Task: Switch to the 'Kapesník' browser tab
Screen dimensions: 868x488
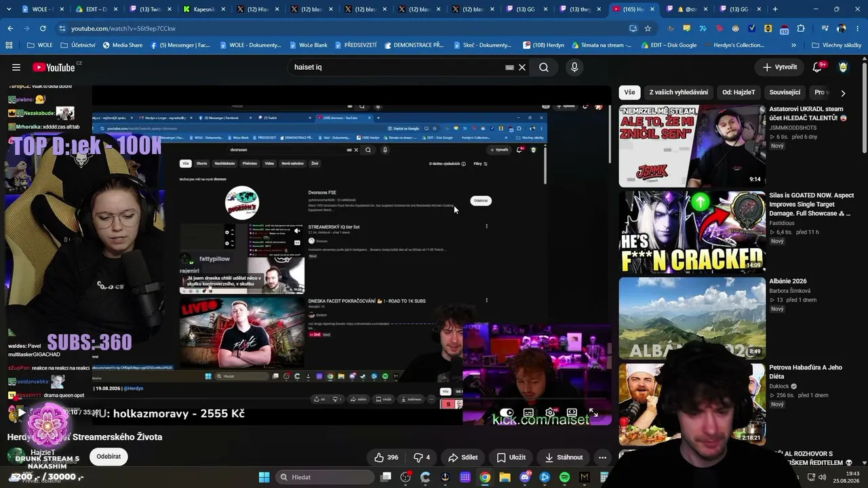Action: click(203, 9)
